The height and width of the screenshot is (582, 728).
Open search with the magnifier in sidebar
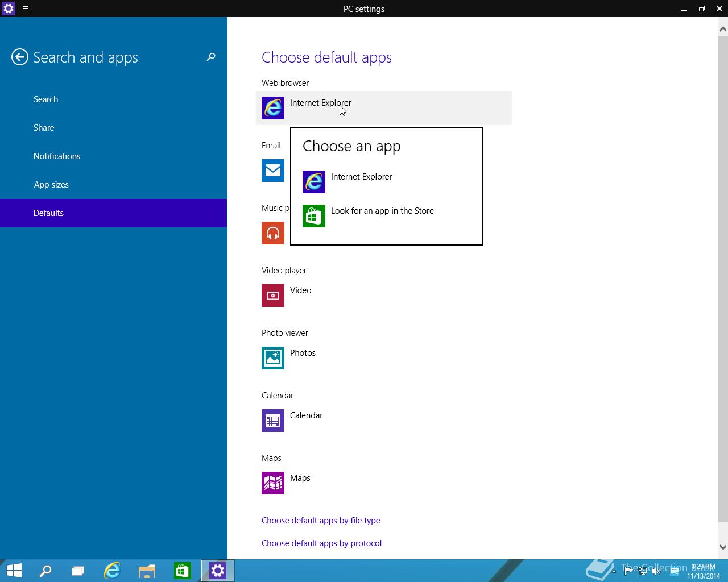(211, 57)
